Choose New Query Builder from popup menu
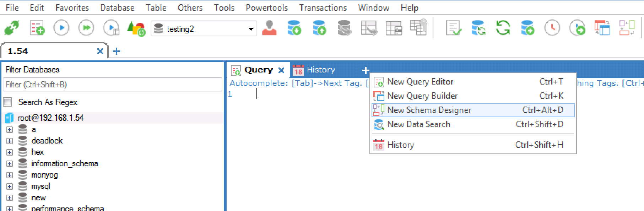 click(x=473, y=96)
